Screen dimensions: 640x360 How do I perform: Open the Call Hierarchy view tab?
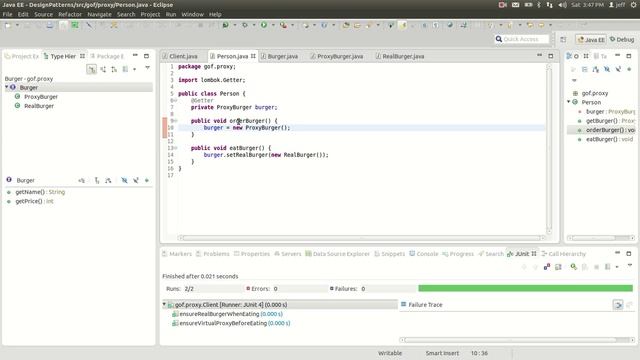coord(564,254)
